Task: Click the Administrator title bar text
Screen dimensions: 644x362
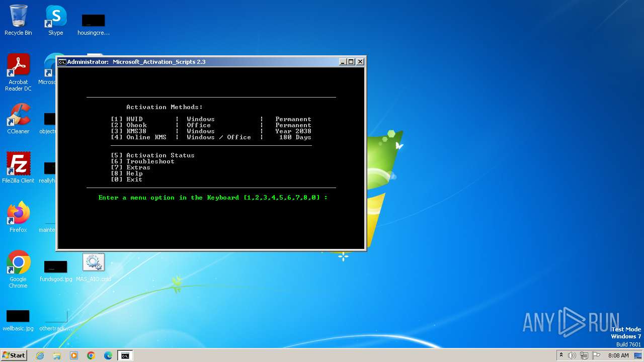Action: pos(136,62)
